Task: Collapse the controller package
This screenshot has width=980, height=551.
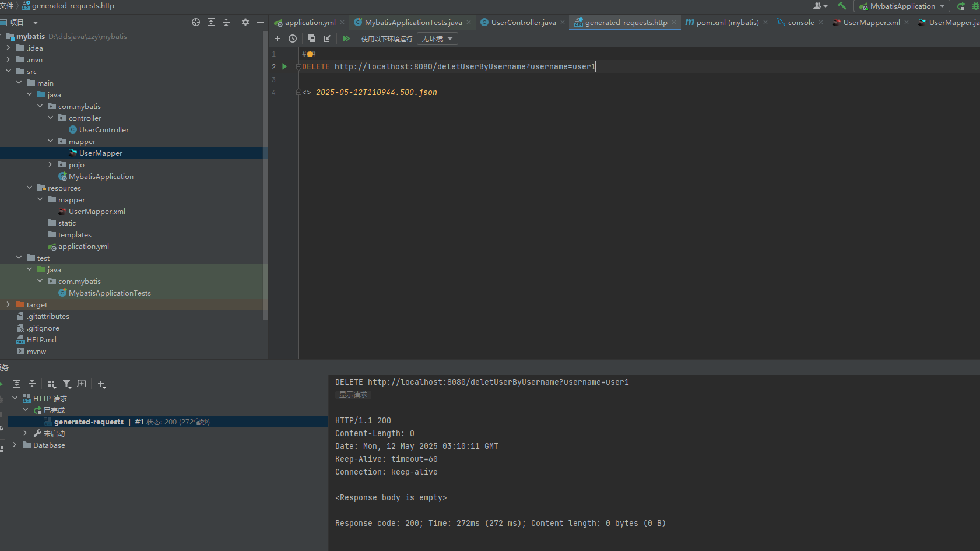Action: point(50,118)
